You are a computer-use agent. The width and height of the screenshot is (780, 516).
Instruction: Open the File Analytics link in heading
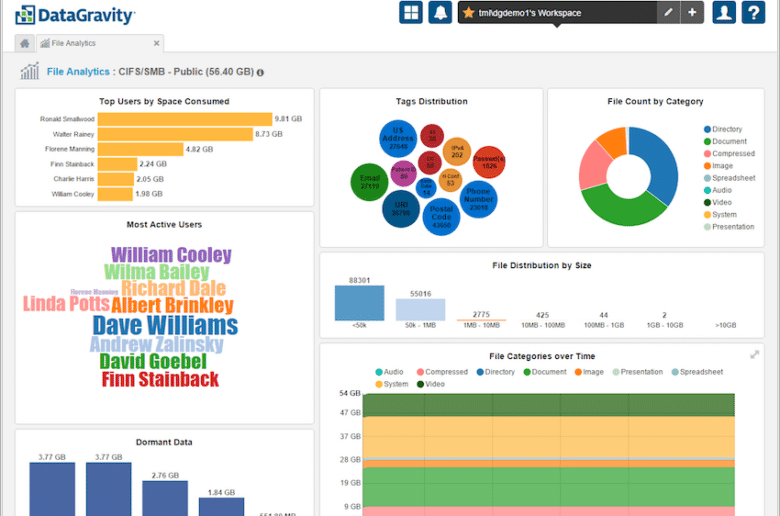tap(78, 72)
